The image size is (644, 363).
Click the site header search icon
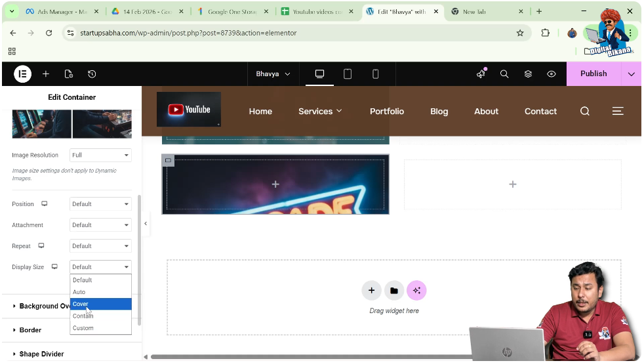click(x=585, y=111)
